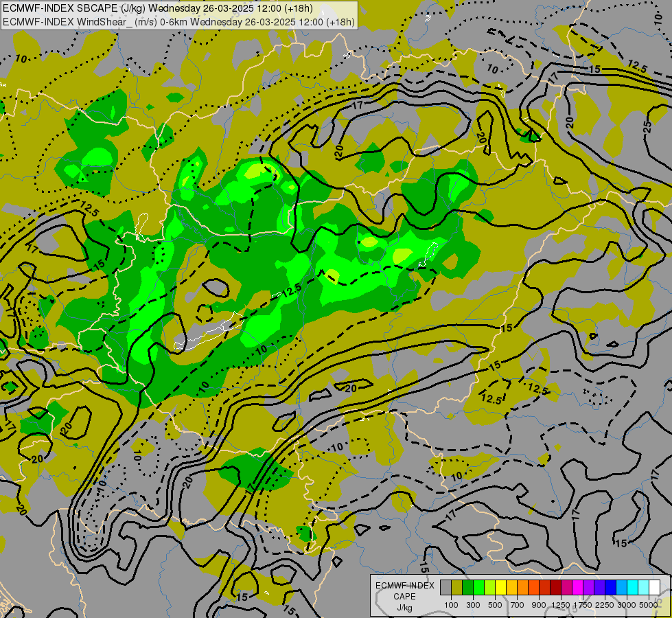
Task: Click the 'ECMWF-INDEX' text in the legend box
Action: [x=404, y=586]
